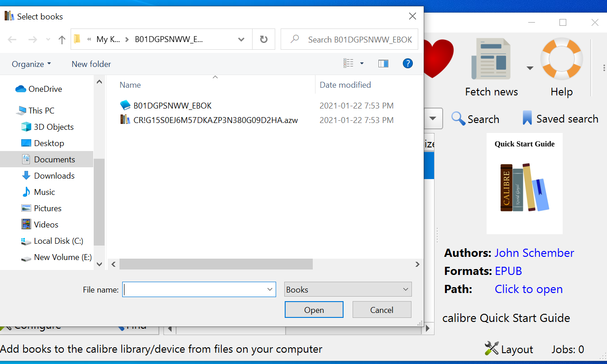Click the New folder button
This screenshot has height=364, width=607.
[91, 64]
